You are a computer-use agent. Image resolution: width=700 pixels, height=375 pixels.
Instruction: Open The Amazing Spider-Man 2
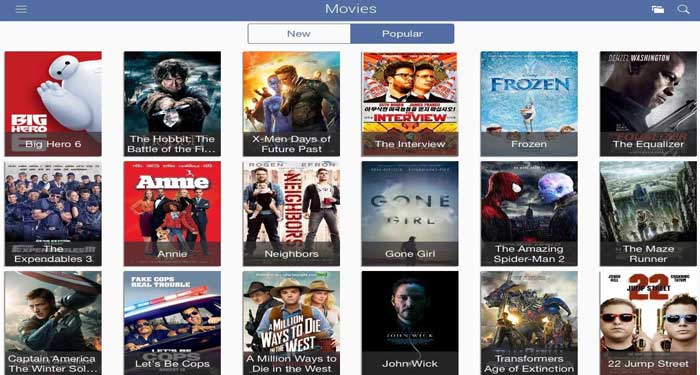coord(529,213)
